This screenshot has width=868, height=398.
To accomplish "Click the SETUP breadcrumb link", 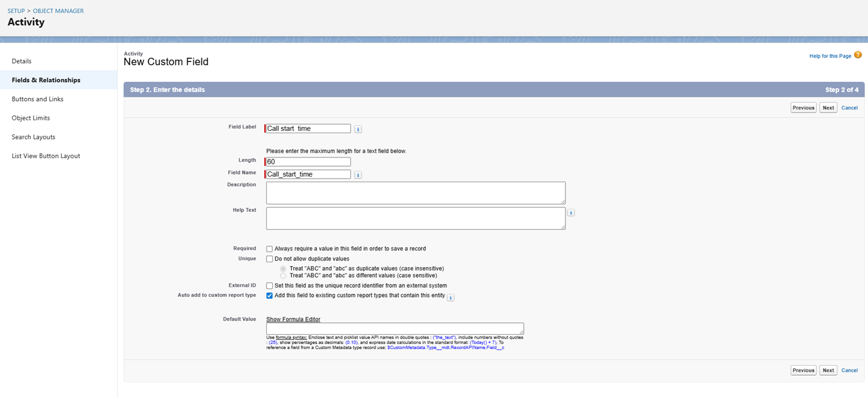I will coord(17,11).
